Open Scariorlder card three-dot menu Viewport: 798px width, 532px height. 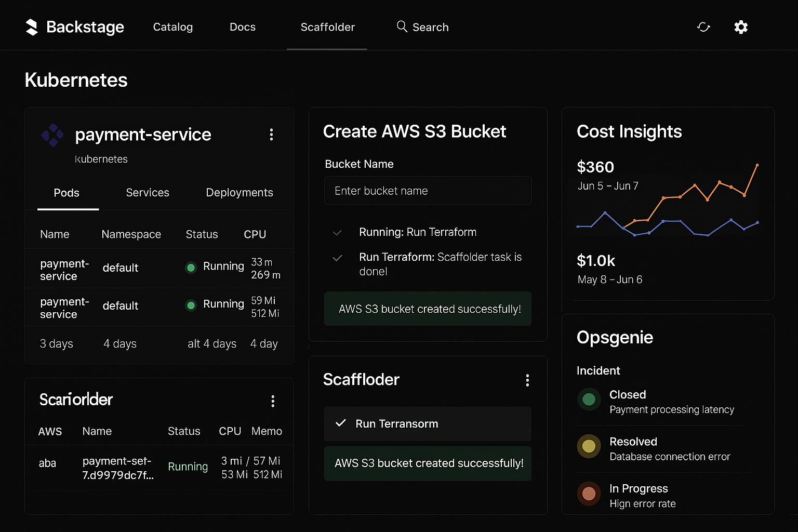pyautogui.click(x=273, y=401)
